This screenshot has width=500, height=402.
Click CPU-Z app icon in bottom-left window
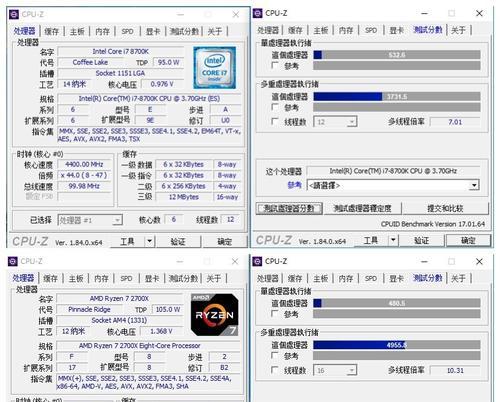13,261
